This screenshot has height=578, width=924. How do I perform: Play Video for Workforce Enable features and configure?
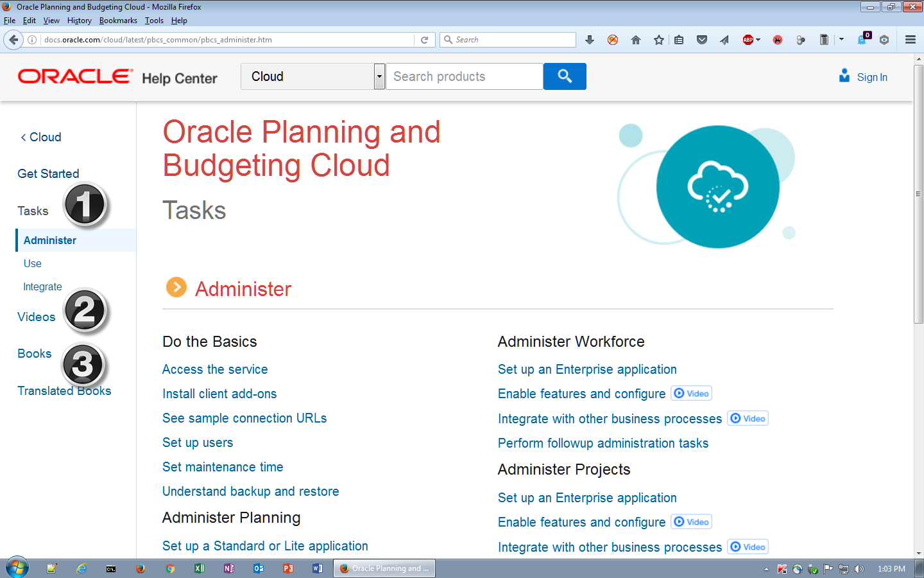(691, 393)
